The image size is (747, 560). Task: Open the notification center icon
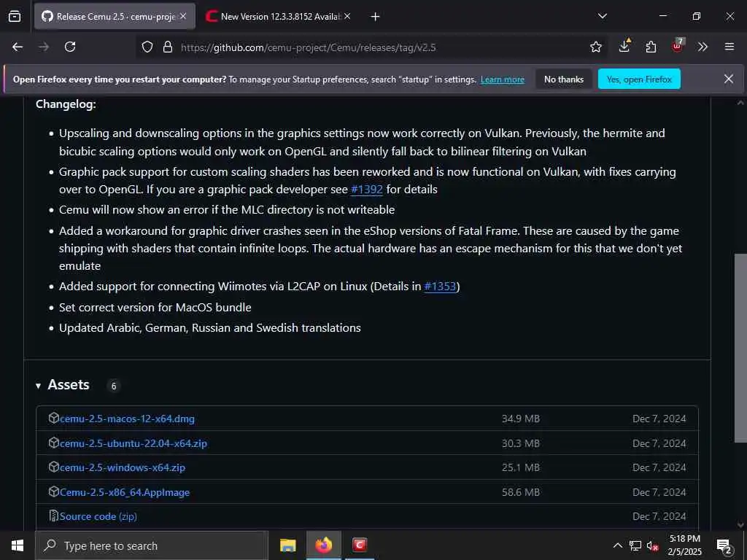point(724,547)
